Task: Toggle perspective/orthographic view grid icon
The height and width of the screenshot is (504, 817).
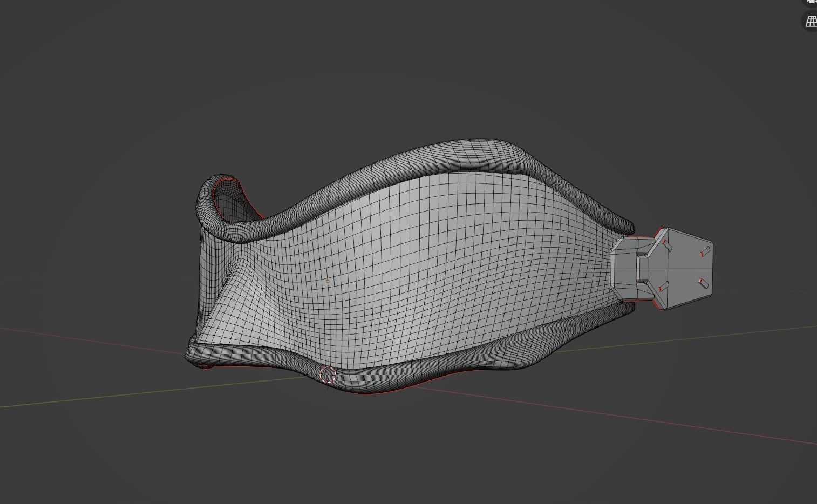Action: (811, 22)
